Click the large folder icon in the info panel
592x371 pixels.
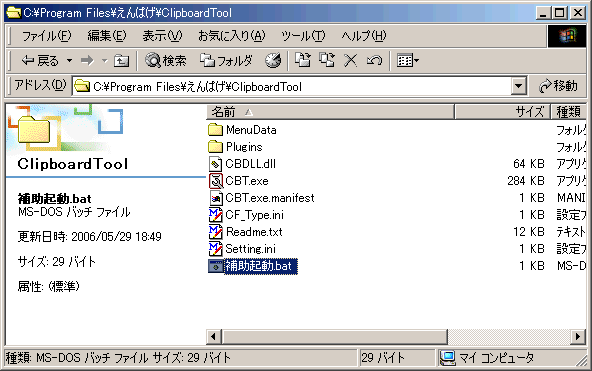34,129
